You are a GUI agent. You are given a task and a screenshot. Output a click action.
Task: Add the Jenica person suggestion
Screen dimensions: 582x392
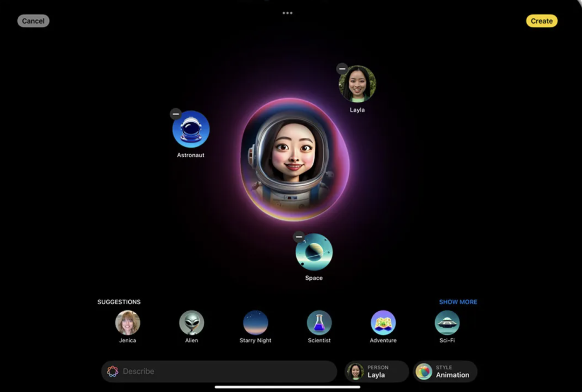(x=128, y=323)
